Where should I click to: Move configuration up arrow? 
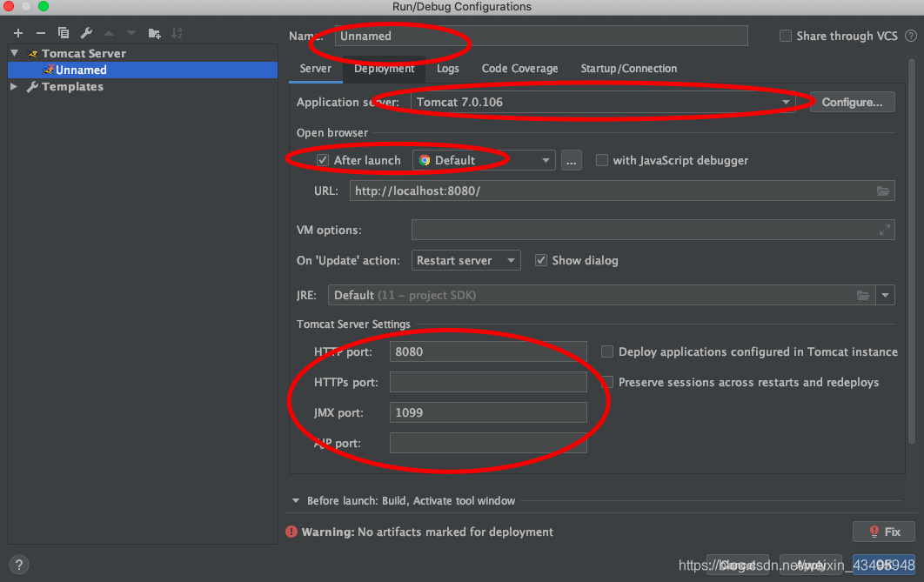click(109, 33)
